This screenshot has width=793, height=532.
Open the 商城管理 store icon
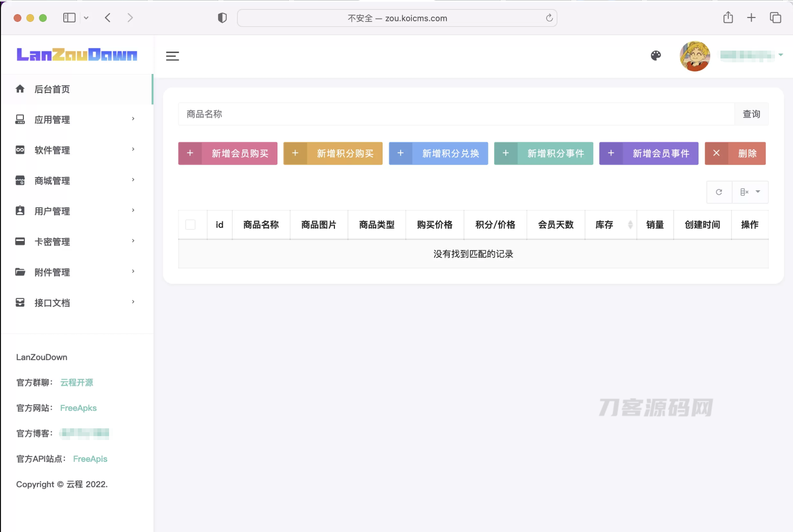pyautogui.click(x=20, y=180)
